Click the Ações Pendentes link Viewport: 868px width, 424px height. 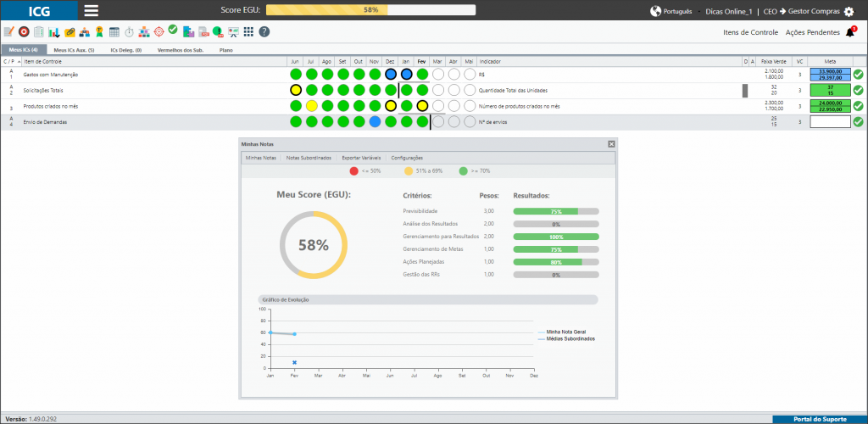(812, 33)
